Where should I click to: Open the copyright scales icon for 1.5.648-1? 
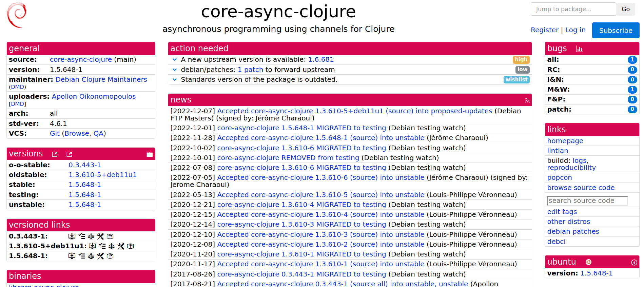click(91, 256)
